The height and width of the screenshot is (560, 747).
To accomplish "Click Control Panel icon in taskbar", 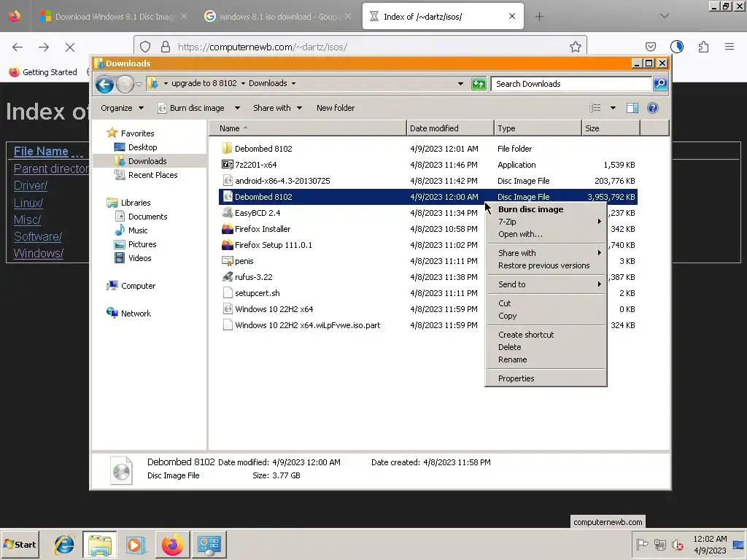I will pyautogui.click(x=209, y=545).
